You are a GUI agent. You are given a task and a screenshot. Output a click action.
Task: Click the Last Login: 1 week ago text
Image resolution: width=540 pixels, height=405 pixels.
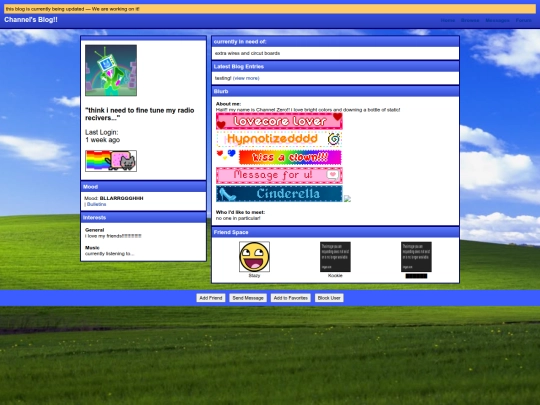coord(102,136)
